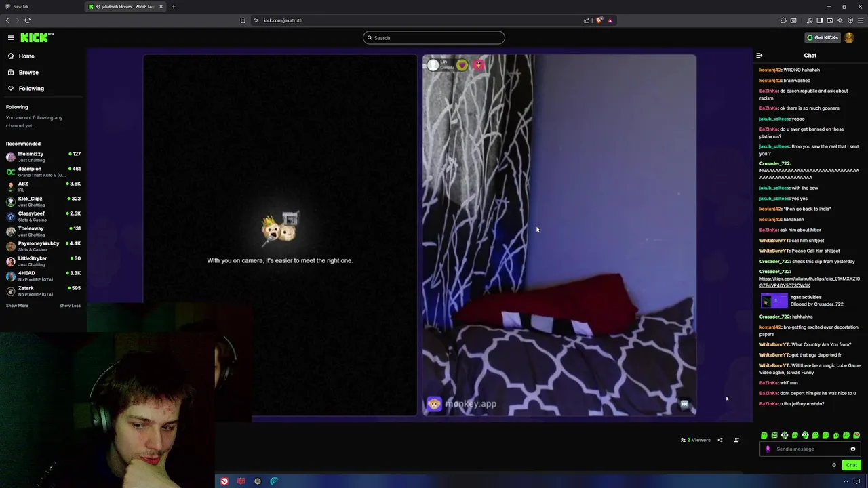
Task: Select the third quick emote with headset
Action: (785, 435)
